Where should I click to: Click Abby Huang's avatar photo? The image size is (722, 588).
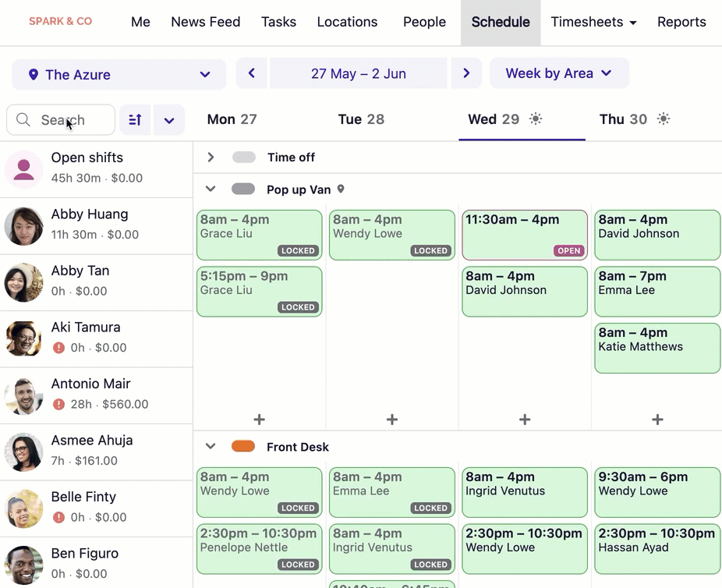tap(23, 226)
